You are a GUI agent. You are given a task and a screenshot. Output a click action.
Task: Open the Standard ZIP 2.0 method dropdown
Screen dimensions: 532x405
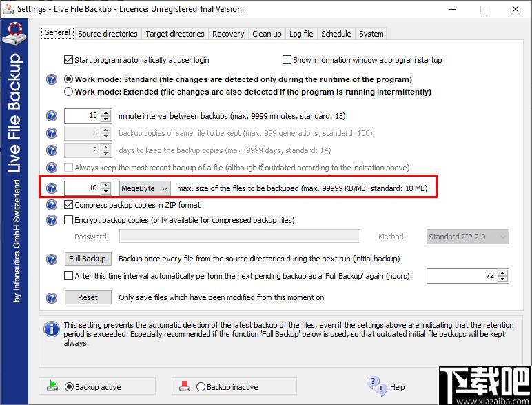coord(467,237)
